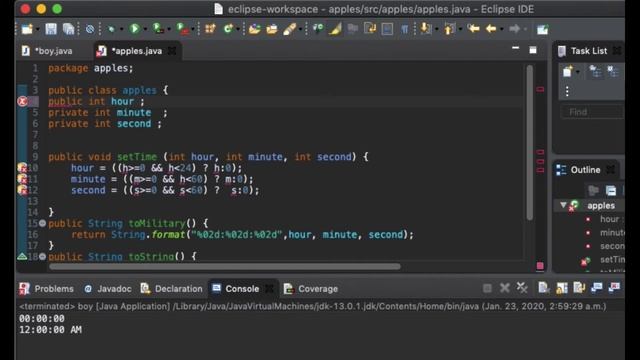640x360 pixels.
Task: Open the Debug dropdown arrow
Action: [121, 29]
